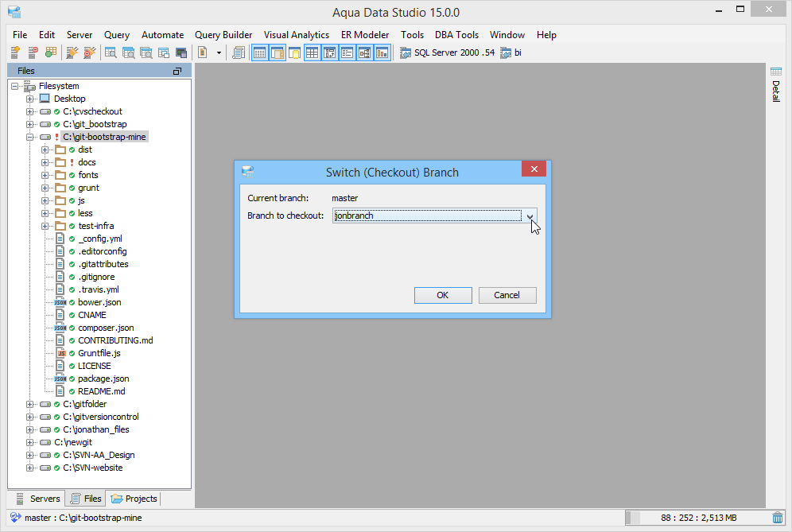
Task: Toggle the calendar-grid window view button in toolbar
Action: (x=259, y=52)
